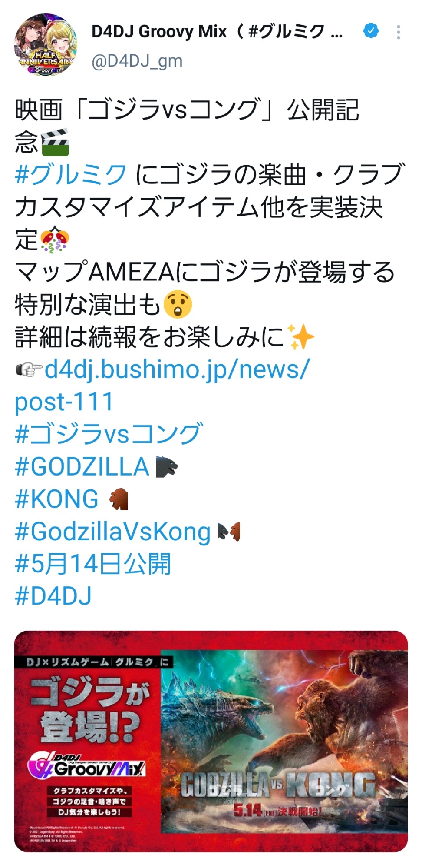Tap the pointing hand emoji before link
Viewport: 422px width, 868px height.
pyautogui.click(x=29, y=369)
